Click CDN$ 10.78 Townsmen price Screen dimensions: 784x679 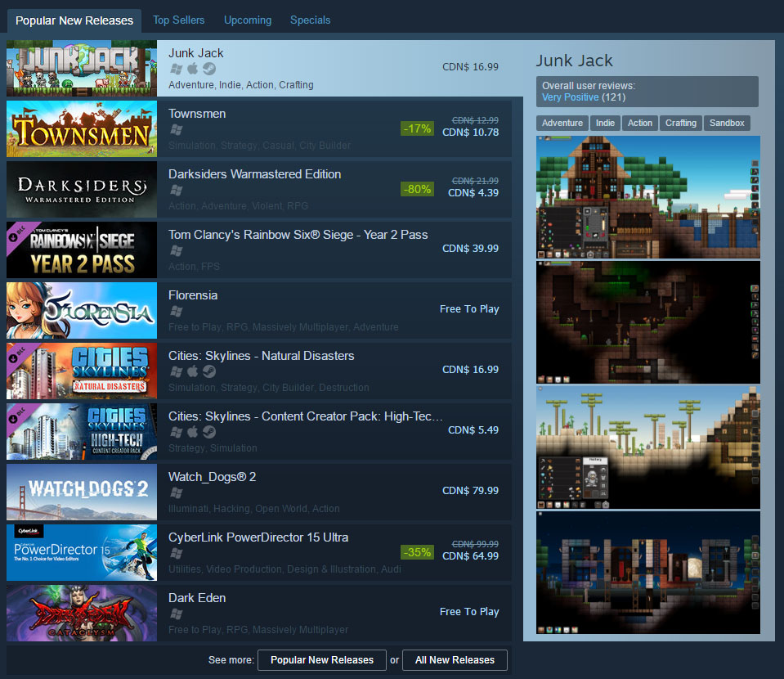pos(470,133)
